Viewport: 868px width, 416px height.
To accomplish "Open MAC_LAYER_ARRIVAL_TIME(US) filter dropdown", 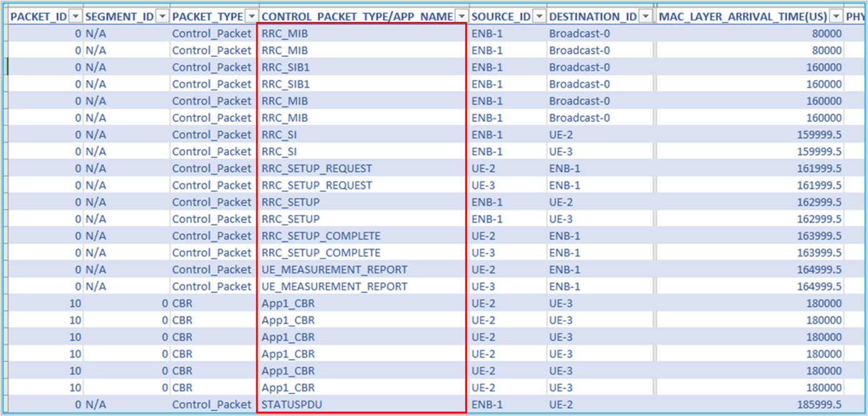I will point(835,16).
